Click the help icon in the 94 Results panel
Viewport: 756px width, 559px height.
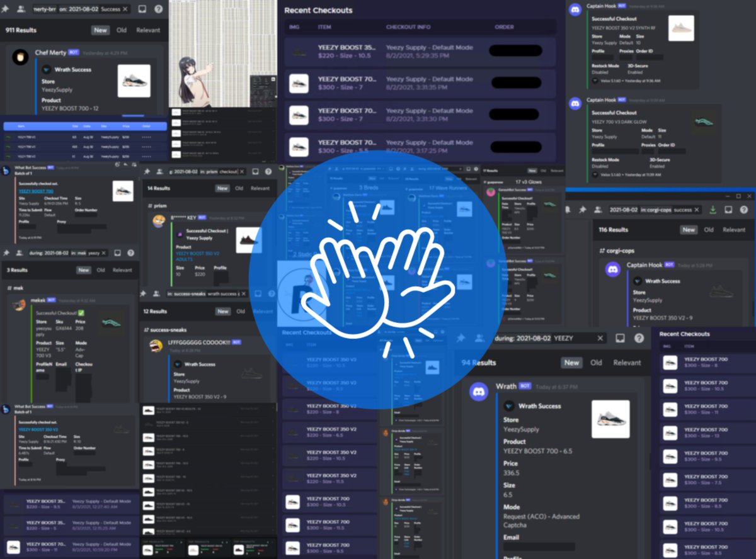pyautogui.click(x=639, y=338)
